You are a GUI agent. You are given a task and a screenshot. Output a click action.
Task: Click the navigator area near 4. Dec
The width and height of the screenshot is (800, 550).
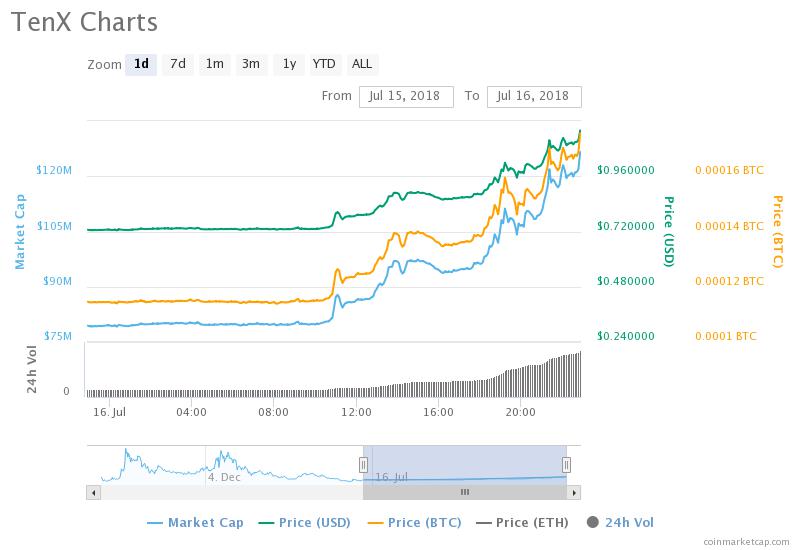[224, 477]
